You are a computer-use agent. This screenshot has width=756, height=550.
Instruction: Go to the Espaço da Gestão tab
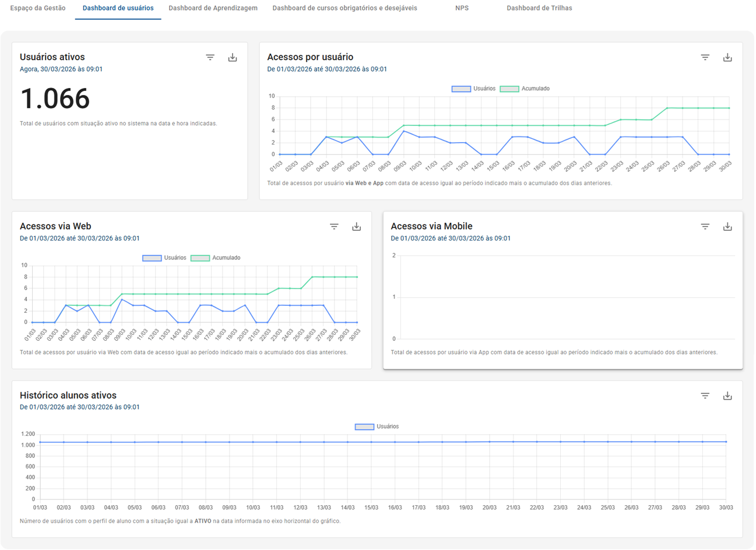[37, 8]
